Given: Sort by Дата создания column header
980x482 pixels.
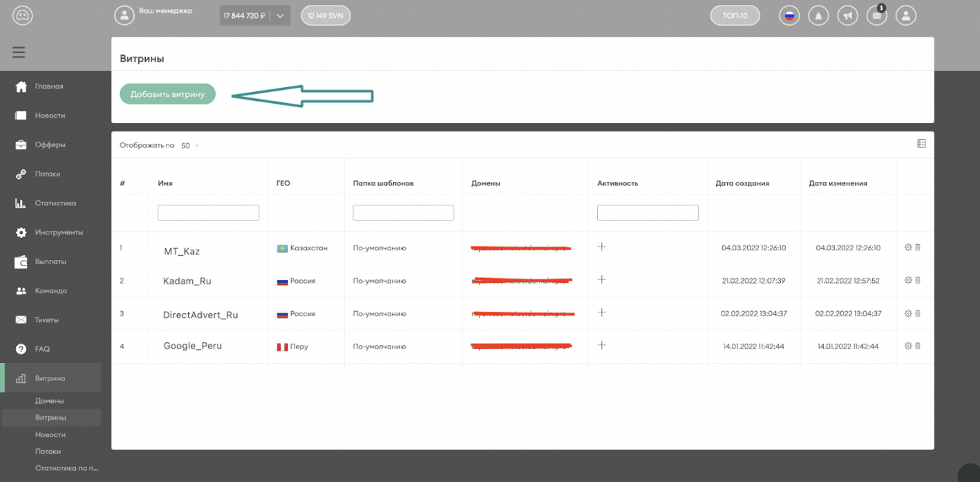Looking at the screenshot, I should pos(742,183).
